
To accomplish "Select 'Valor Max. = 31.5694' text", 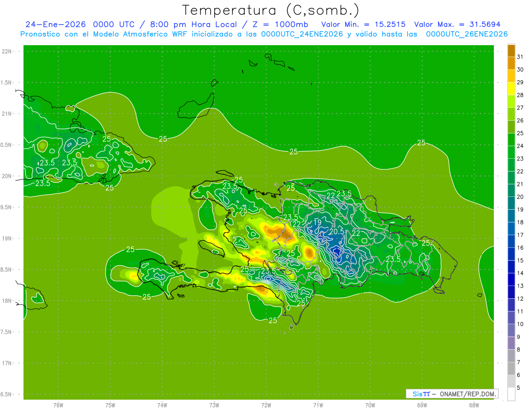I will click(457, 24).
